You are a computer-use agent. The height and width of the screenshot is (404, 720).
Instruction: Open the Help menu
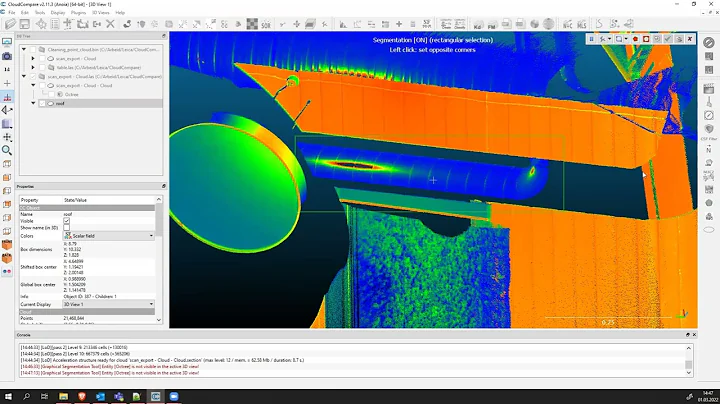[x=120, y=12]
